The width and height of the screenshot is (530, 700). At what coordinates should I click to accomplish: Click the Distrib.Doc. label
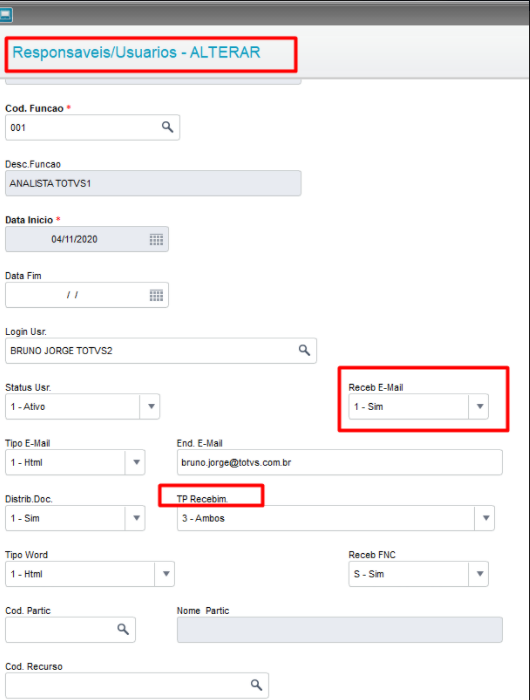click(29, 499)
